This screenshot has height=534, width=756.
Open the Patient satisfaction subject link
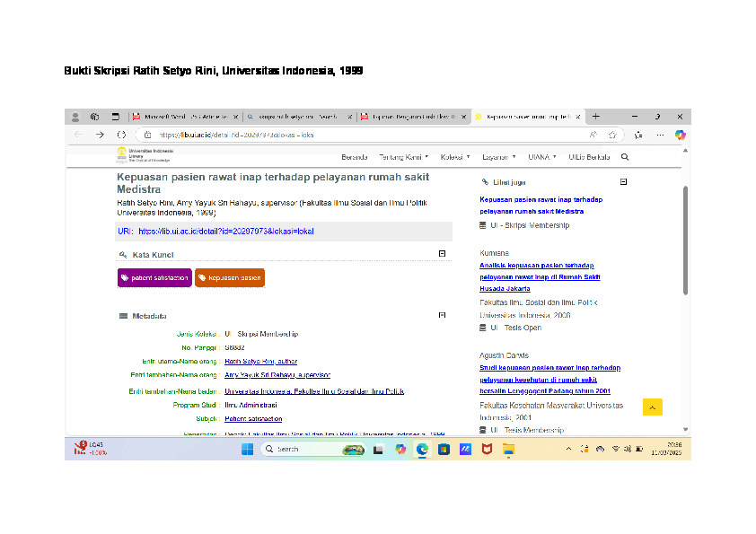[x=253, y=419]
